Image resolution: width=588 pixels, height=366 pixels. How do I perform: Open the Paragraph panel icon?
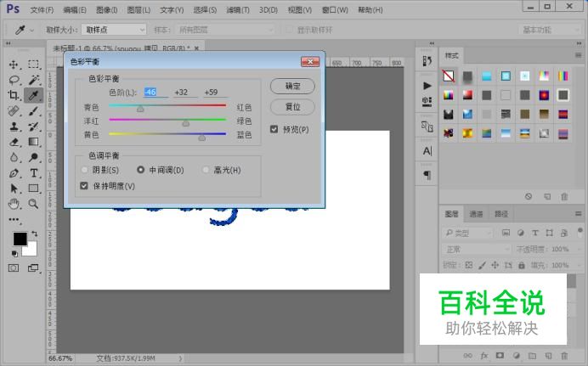coord(427,175)
